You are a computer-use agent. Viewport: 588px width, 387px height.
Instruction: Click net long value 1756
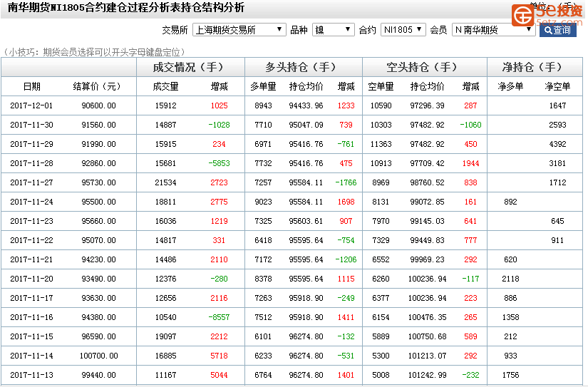510,375
